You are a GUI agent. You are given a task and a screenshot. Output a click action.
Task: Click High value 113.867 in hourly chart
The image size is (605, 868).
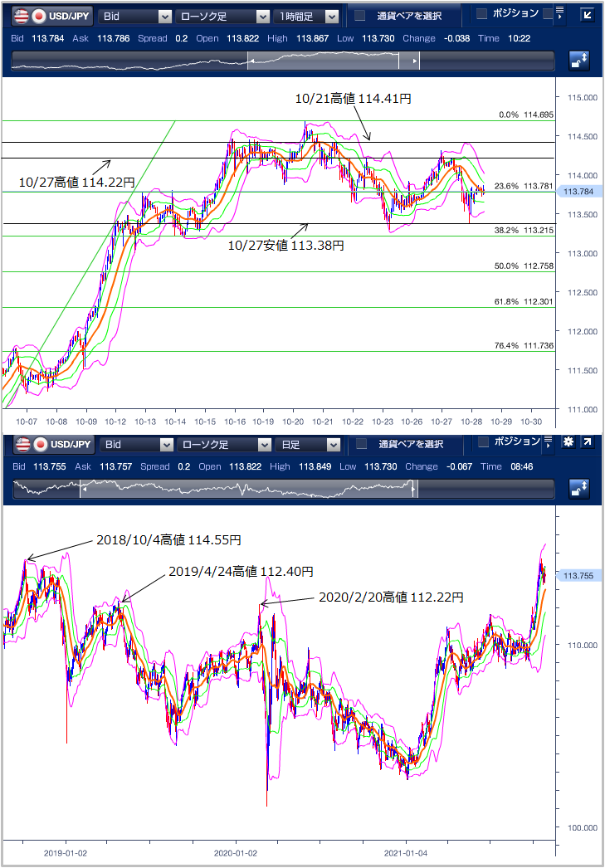312,38
